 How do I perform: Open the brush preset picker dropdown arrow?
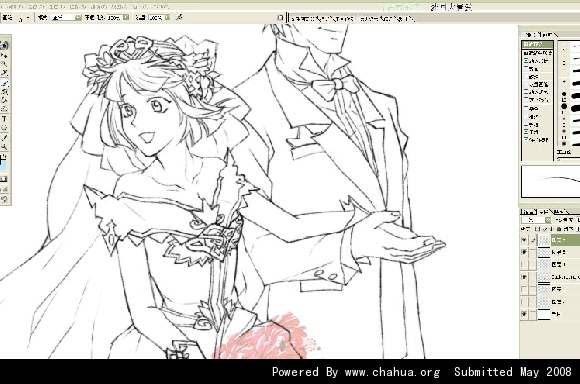(28, 17)
